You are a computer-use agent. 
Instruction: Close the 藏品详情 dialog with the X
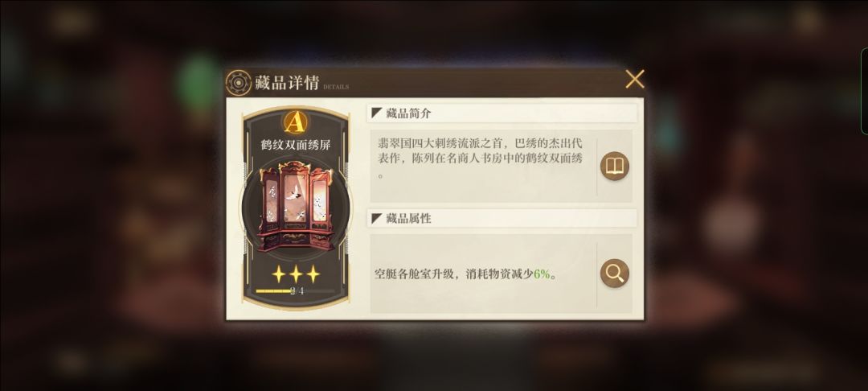point(634,79)
